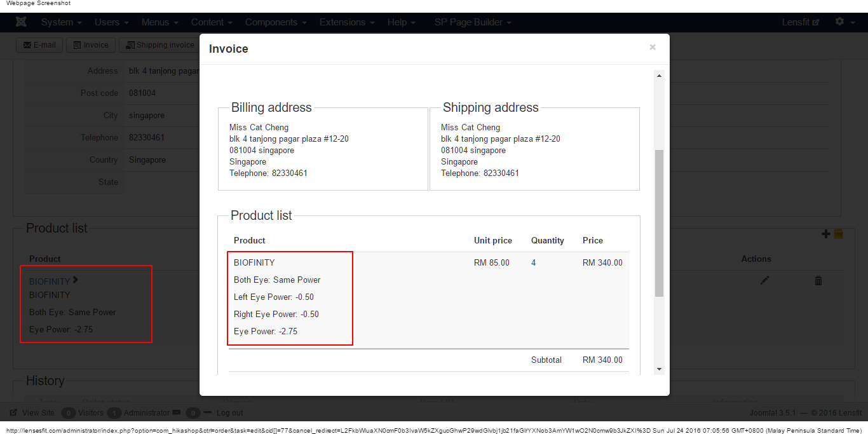Viewport: 868px width, 434px height.
Task: Click the chevron arrow next to BIOFINITY
Action: (76, 280)
